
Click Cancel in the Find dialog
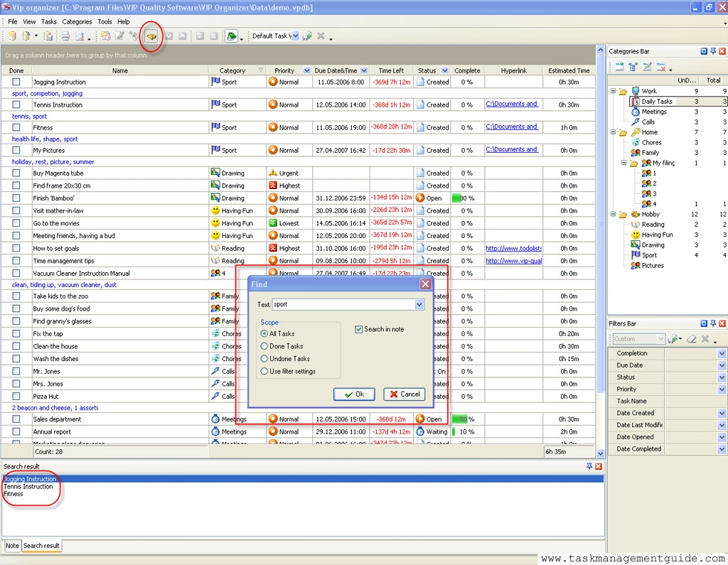pyautogui.click(x=405, y=394)
